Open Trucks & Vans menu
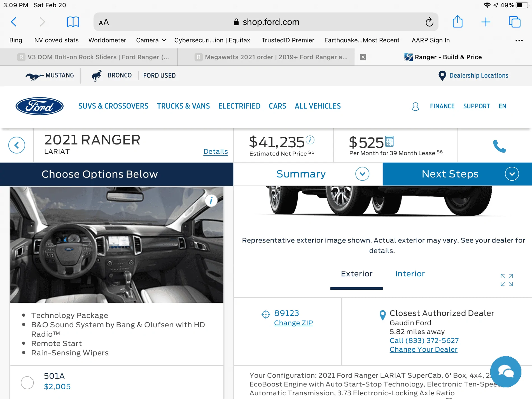The image size is (532, 399). point(183,106)
